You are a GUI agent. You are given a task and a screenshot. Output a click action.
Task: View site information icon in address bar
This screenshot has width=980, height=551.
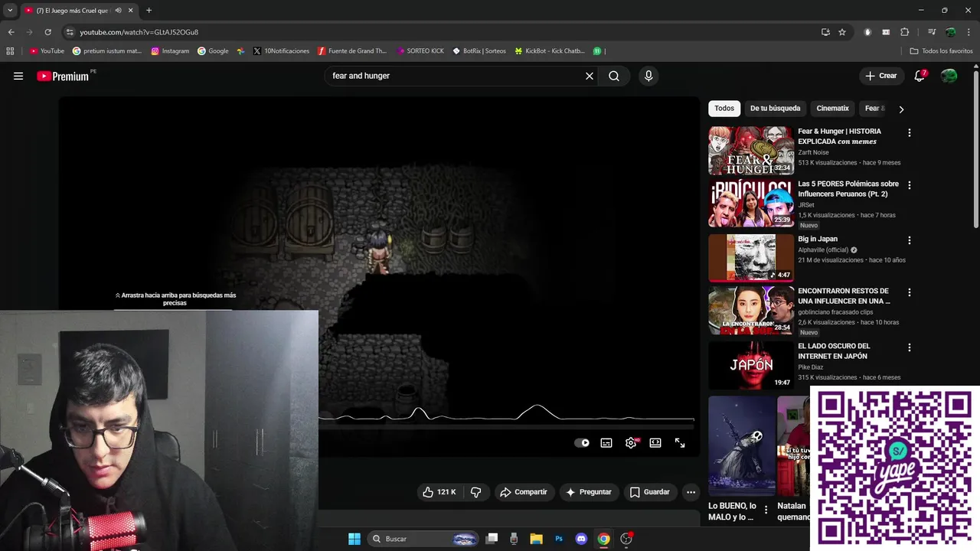(x=70, y=32)
